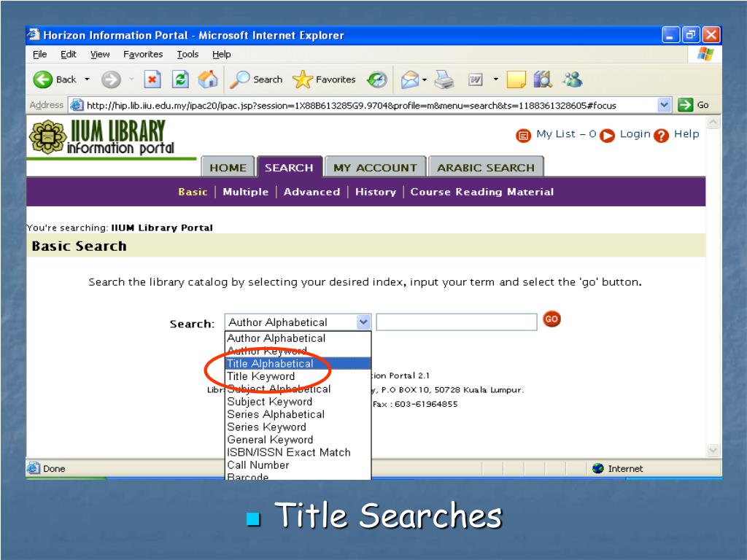The width and height of the screenshot is (747, 560).
Task: Click the Windows flag logo
Action: tap(705, 54)
